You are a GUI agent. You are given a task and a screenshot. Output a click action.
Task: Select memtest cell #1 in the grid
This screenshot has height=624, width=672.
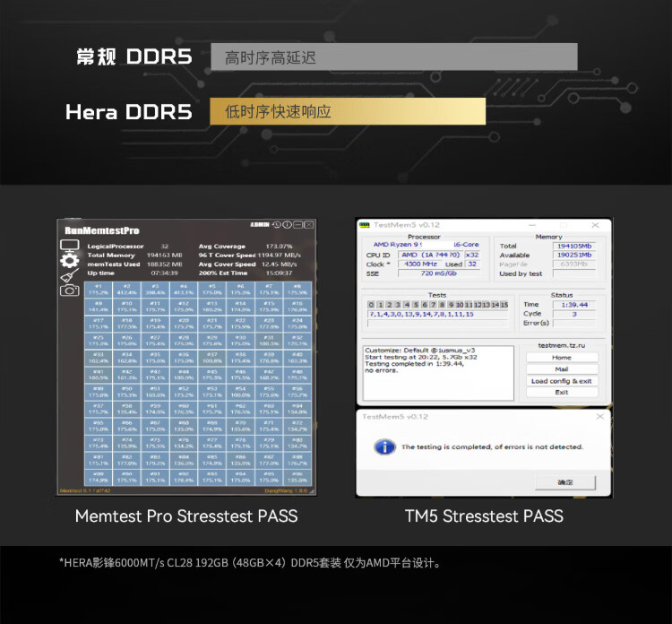point(99,290)
